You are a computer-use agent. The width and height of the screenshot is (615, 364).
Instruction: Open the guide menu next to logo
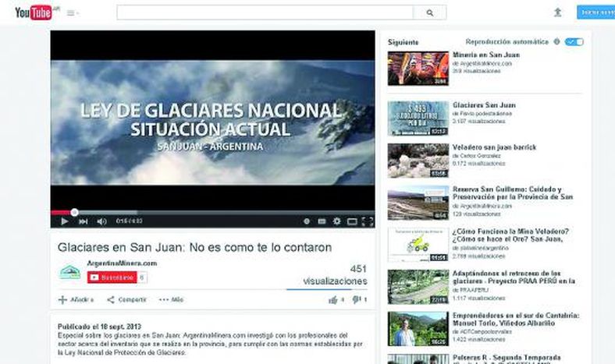(73, 13)
